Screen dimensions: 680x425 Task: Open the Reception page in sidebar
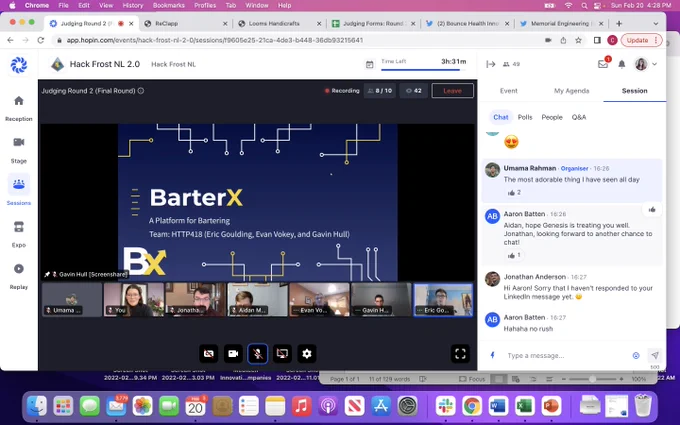[x=19, y=108]
